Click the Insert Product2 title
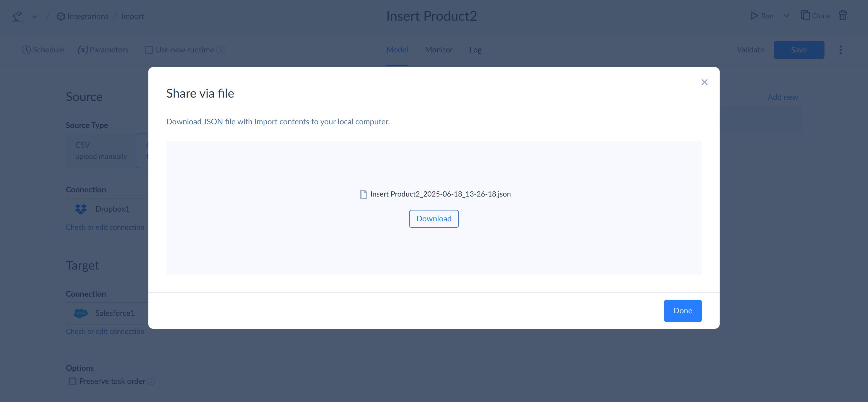Screen dimensions: 868x402 coord(431,16)
